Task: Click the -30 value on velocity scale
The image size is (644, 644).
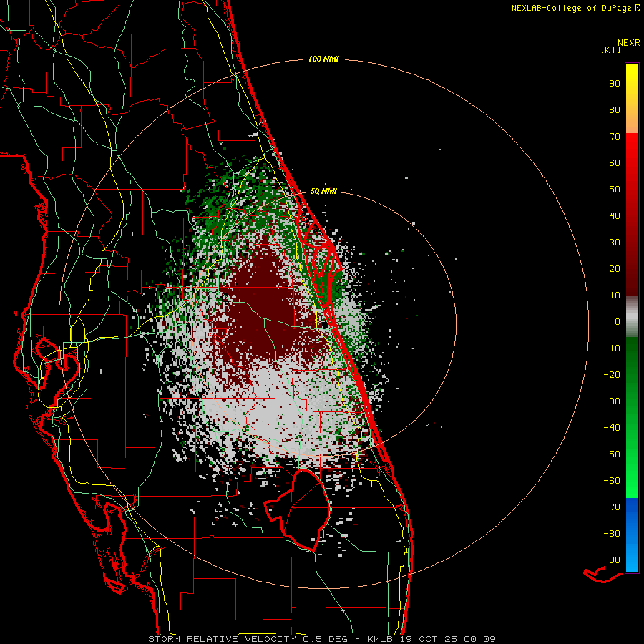Action: click(612, 401)
